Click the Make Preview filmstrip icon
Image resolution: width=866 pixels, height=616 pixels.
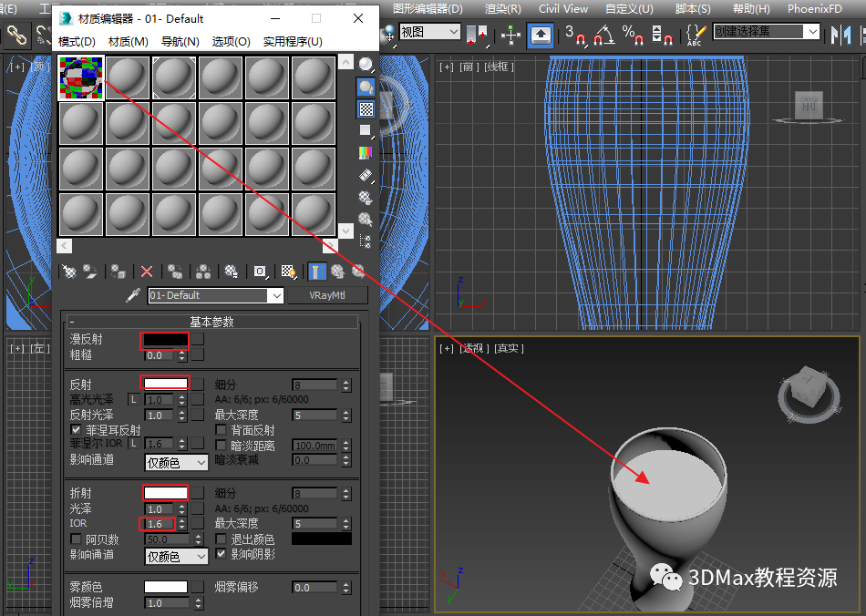tap(366, 176)
